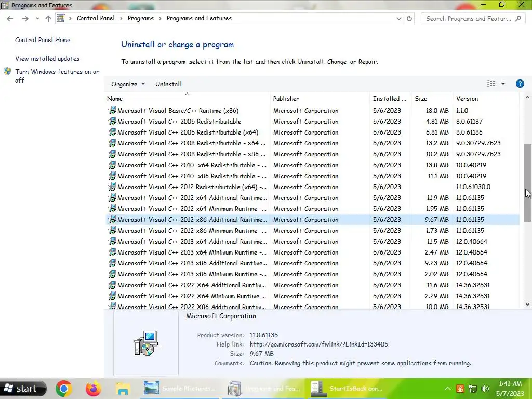532x399 pixels.
Task: Click the shield icon beside Windows features
Action: coord(7,72)
